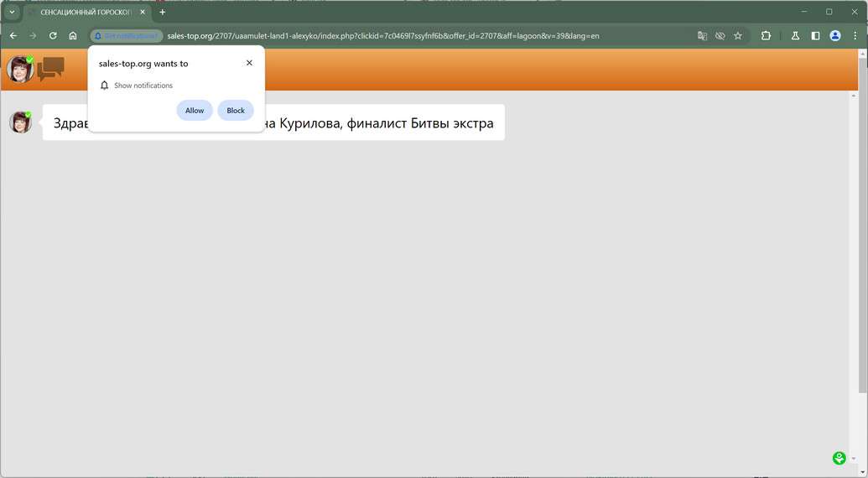Block notifications from sales-top.org
This screenshot has height=478, width=868.
[x=236, y=110]
